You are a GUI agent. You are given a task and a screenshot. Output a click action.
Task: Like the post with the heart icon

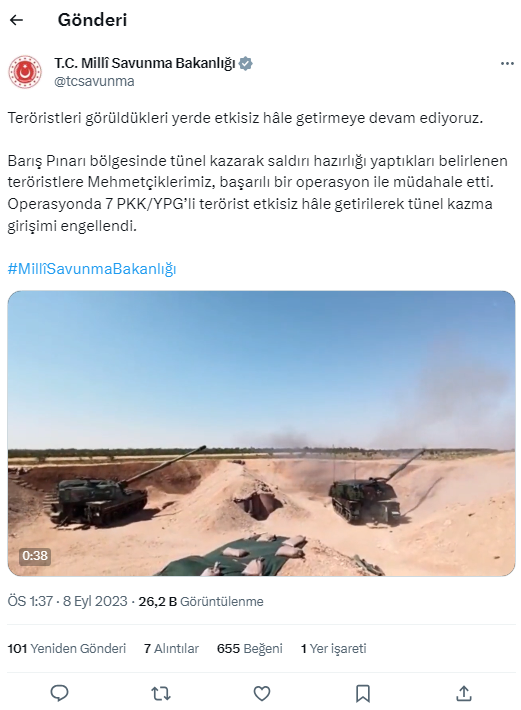pos(262,693)
